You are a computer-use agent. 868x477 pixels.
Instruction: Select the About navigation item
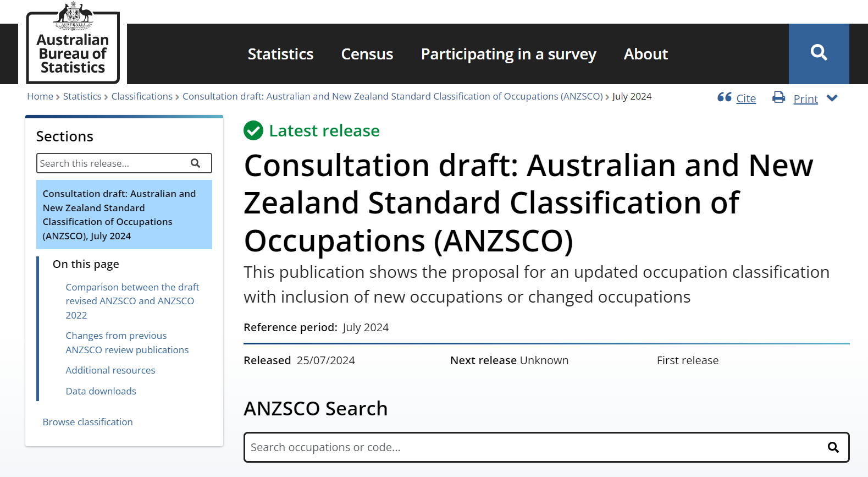pyautogui.click(x=645, y=54)
